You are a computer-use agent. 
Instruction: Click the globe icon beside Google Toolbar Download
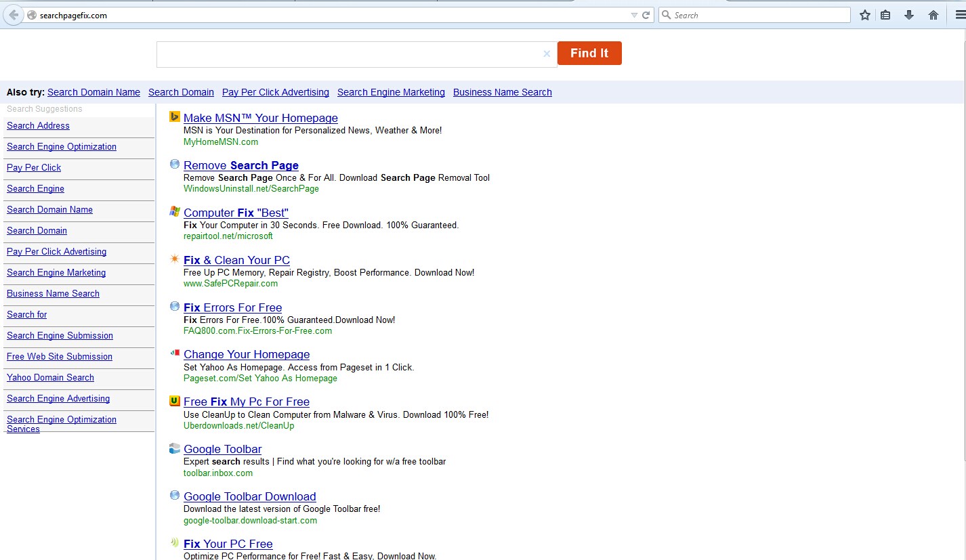click(x=175, y=495)
